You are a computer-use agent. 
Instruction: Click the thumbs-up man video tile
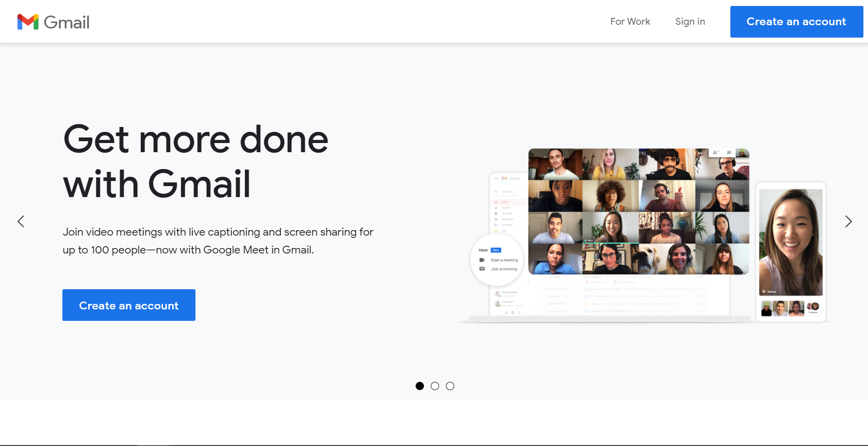667,196
